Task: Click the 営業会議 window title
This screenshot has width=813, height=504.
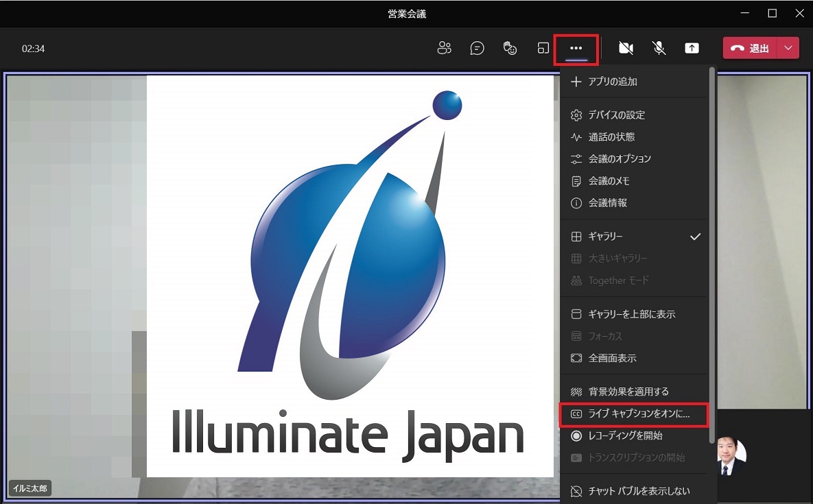Action: coord(407,14)
